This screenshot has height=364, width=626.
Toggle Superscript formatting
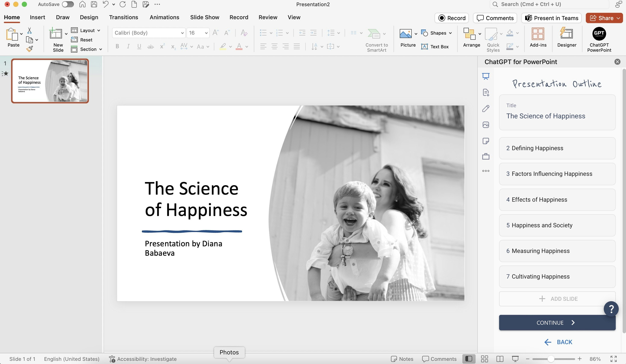pos(162,46)
